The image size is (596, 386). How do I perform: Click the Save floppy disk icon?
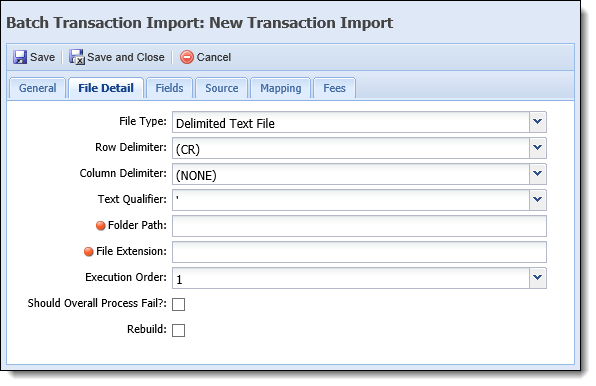click(x=20, y=57)
